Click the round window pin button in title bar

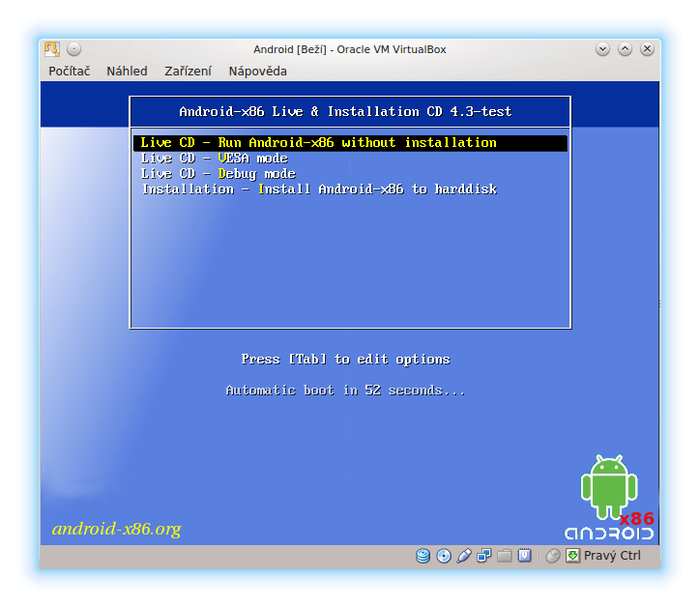[x=73, y=49]
